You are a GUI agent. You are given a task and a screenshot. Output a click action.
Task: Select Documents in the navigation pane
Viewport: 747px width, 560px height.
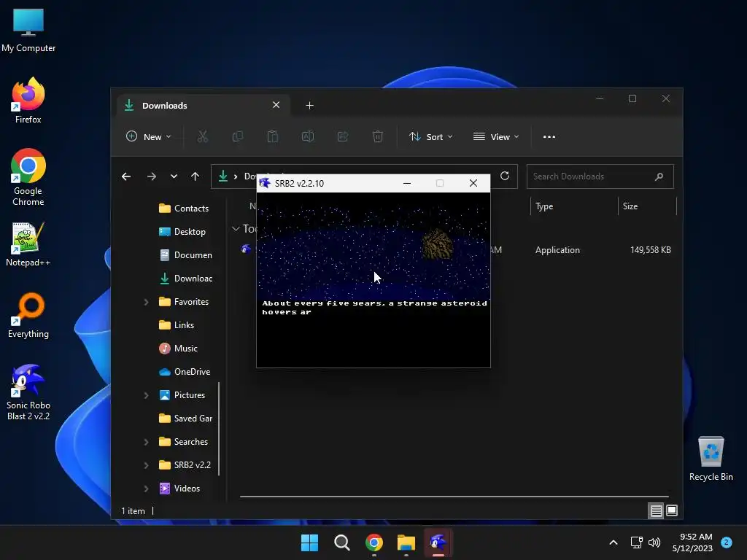click(186, 255)
